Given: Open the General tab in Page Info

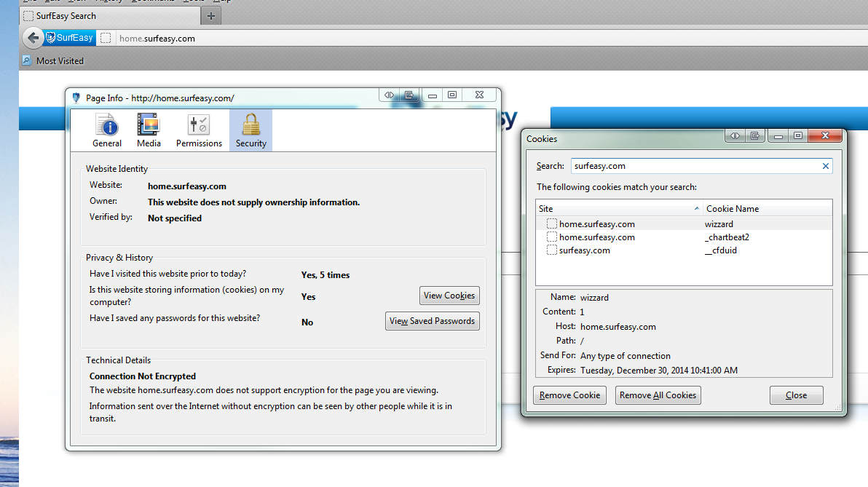Looking at the screenshot, I should (107, 130).
